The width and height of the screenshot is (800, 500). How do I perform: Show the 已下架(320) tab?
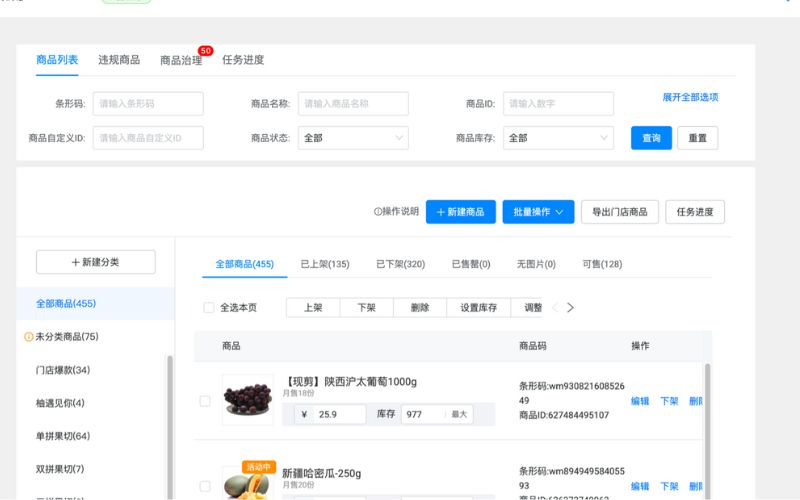[401, 264]
